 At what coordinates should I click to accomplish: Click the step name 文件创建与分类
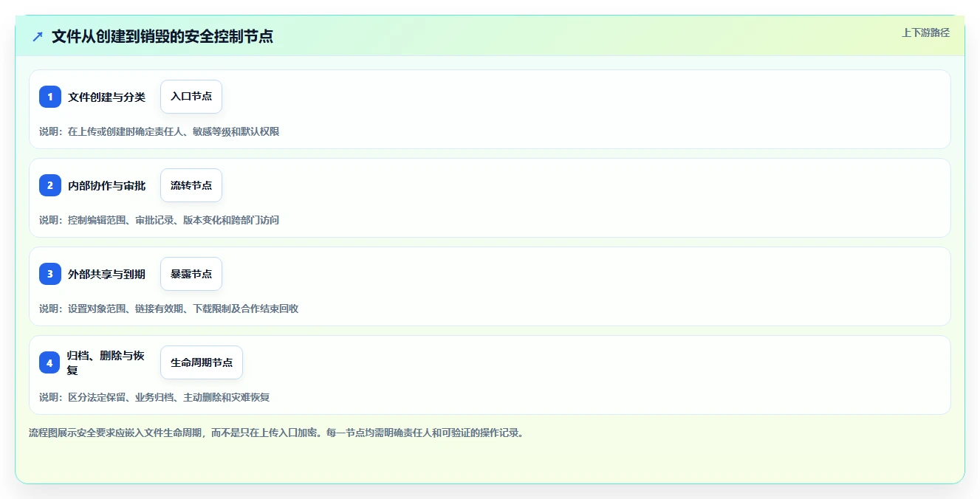point(107,97)
